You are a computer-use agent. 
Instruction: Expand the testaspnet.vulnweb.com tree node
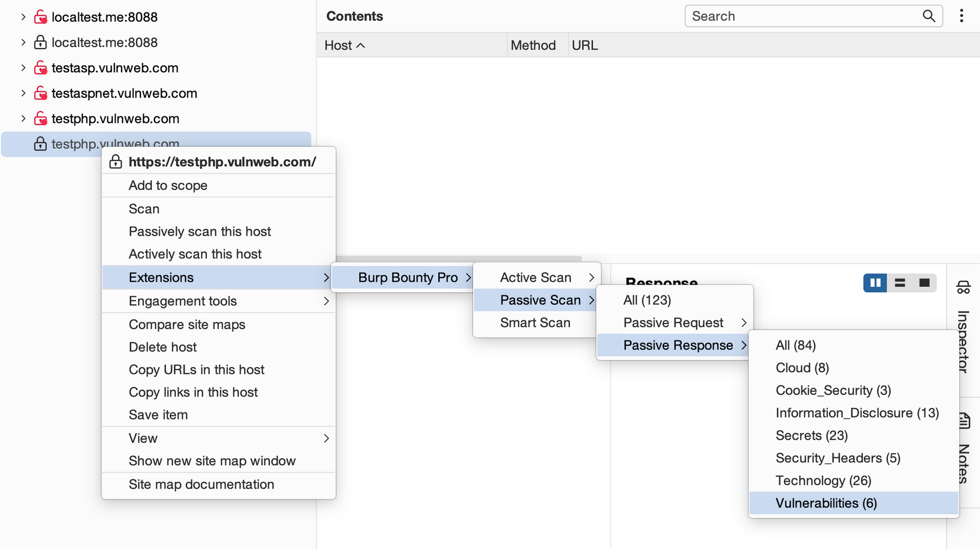coord(23,94)
